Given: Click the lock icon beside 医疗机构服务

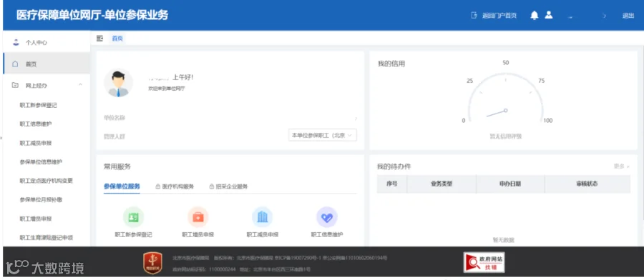Looking at the screenshot, I should click(157, 186).
